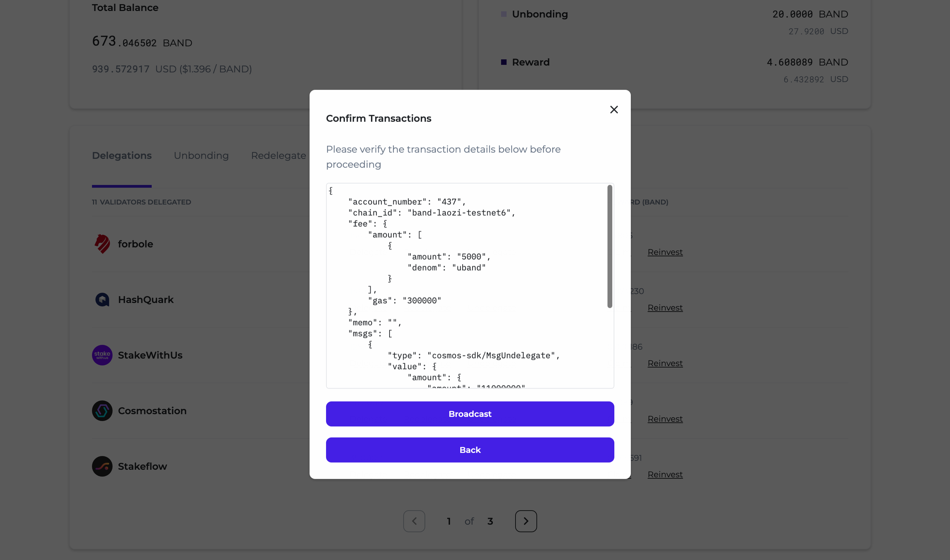Reinvest rewards for HashQuark row
This screenshot has height=560, width=950.
coord(665,307)
